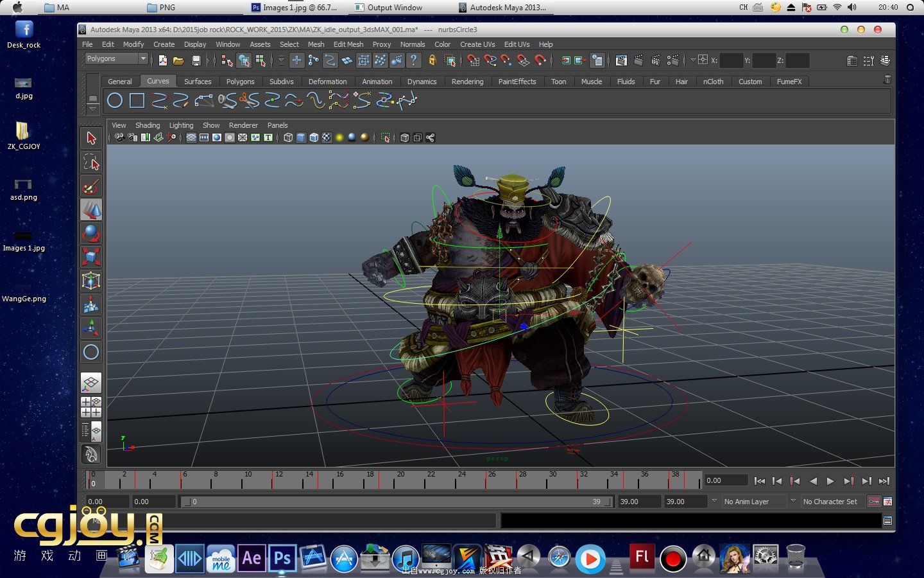The width and height of the screenshot is (924, 578).
Task: Open the Anim Layer dropdown arrow
Action: click(x=714, y=501)
